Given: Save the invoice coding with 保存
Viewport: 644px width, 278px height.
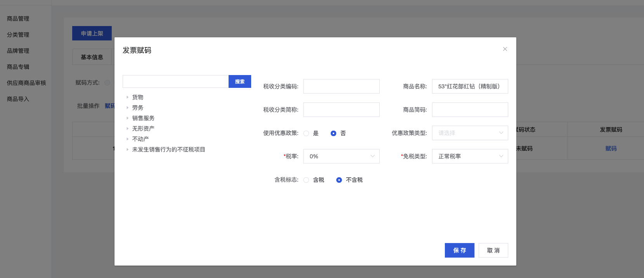Looking at the screenshot, I should tap(459, 250).
